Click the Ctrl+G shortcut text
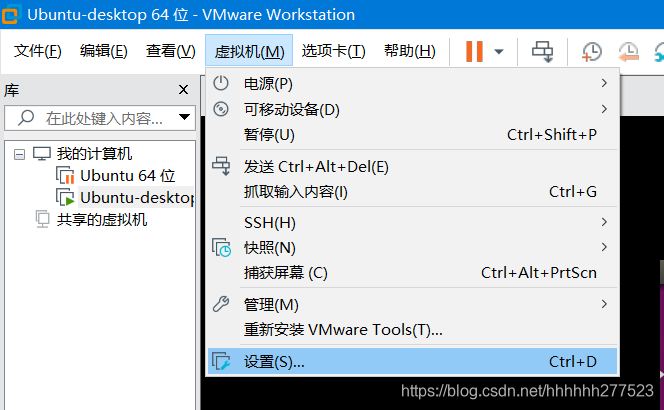The width and height of the screenshot is (664, 410). point(573,192)
